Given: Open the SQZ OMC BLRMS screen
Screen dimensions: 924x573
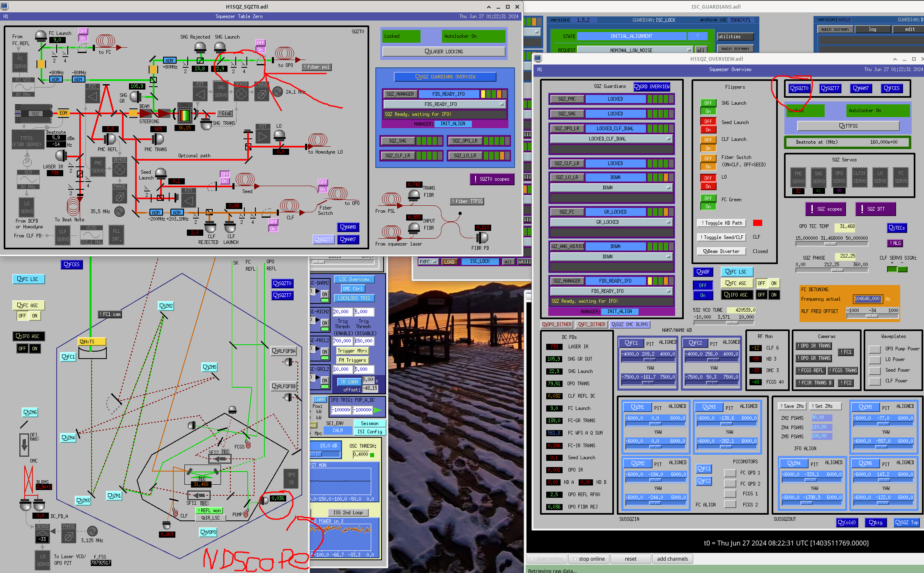Looking at the screenshot, I should (x=630, y=324).
